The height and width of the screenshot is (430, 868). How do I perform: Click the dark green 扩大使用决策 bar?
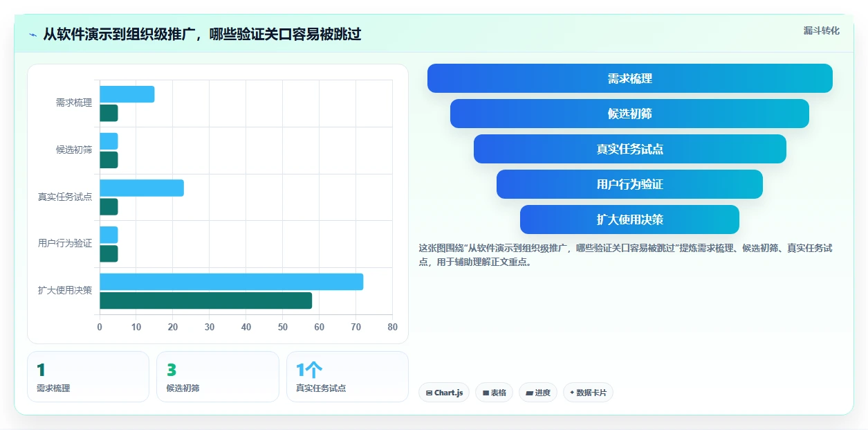[x=205, y=301]
